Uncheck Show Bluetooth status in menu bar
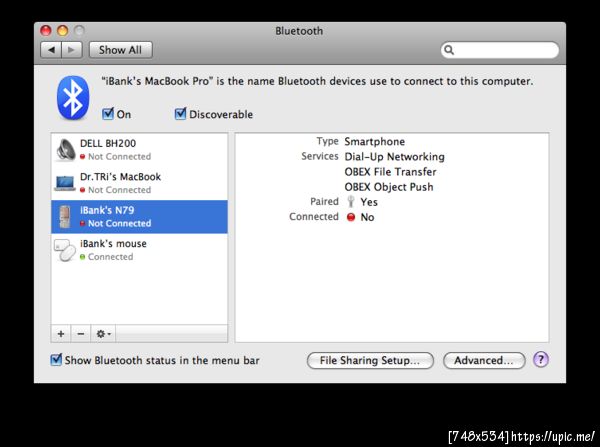The height and width of the screenshot is (447, 600). coord(56,360)
